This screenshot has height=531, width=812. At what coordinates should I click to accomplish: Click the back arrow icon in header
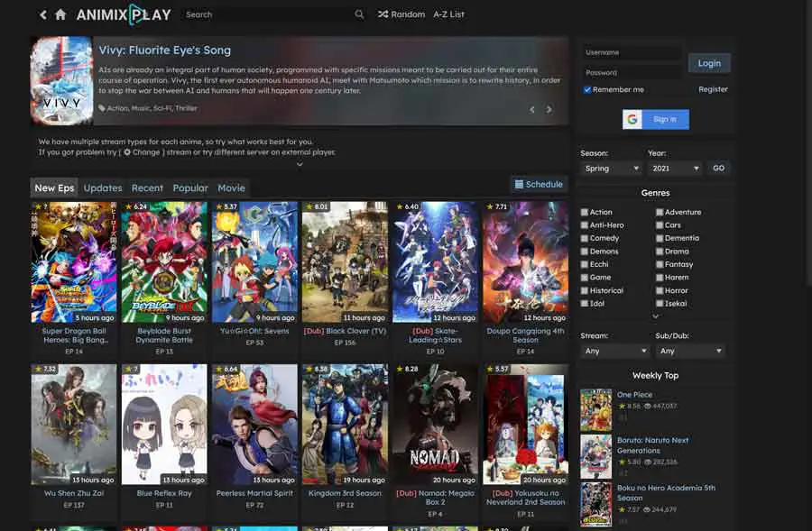point(43,15)
